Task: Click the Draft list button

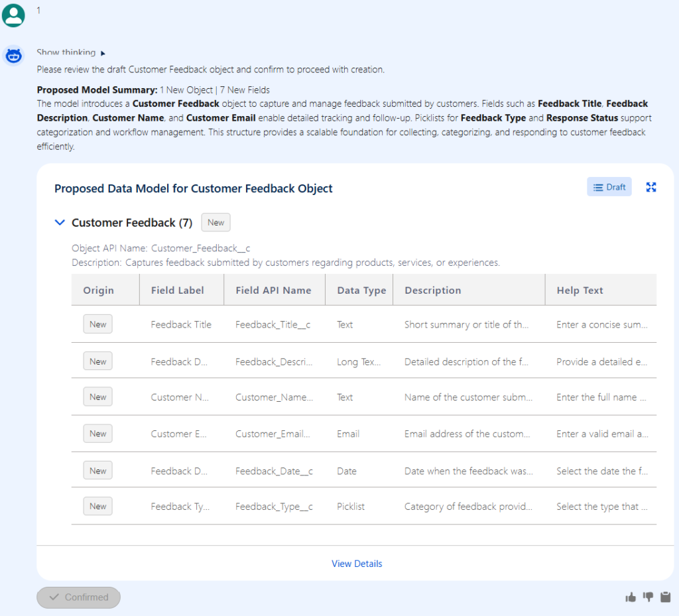Action: pos(609,187)
